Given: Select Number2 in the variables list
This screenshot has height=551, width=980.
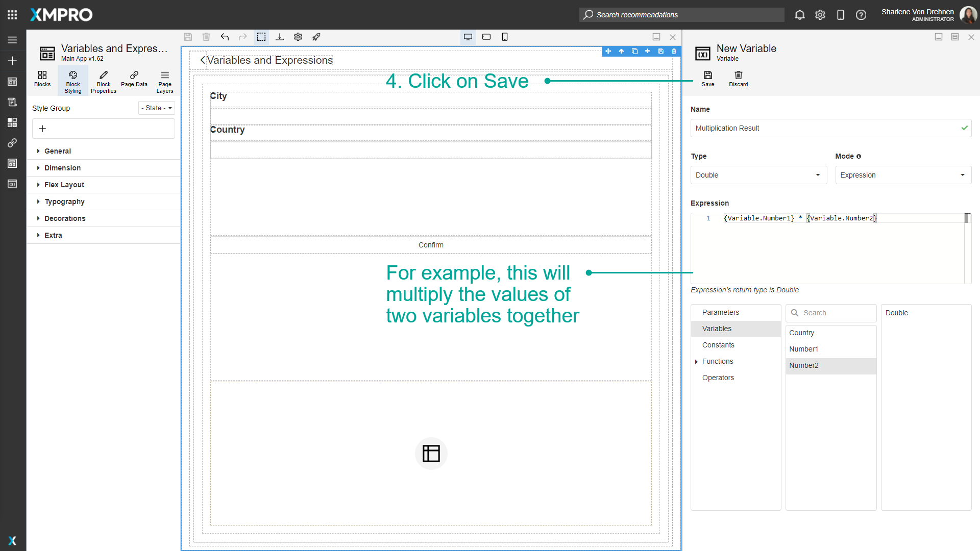Looking at the screenshot, I should pos(804,365).
